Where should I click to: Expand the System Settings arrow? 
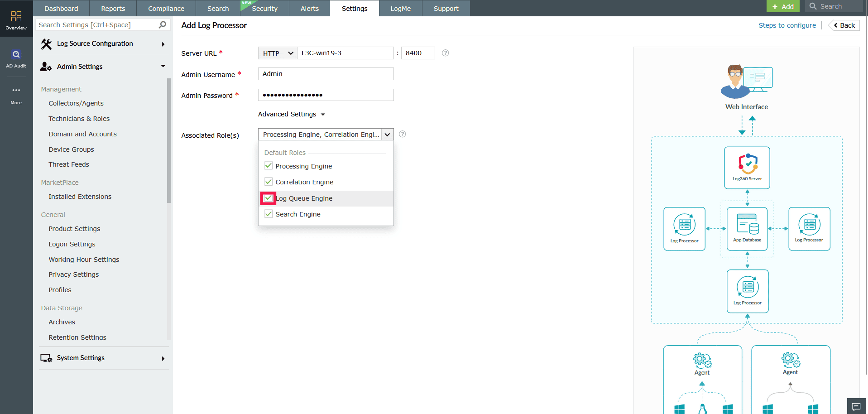tap(163, 358)
